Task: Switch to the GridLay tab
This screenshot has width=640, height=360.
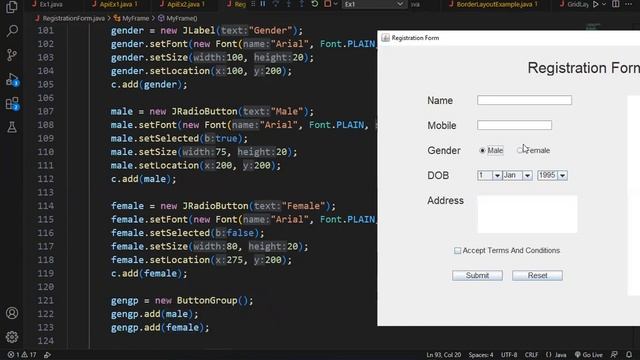Action: [x=574, y=4]
